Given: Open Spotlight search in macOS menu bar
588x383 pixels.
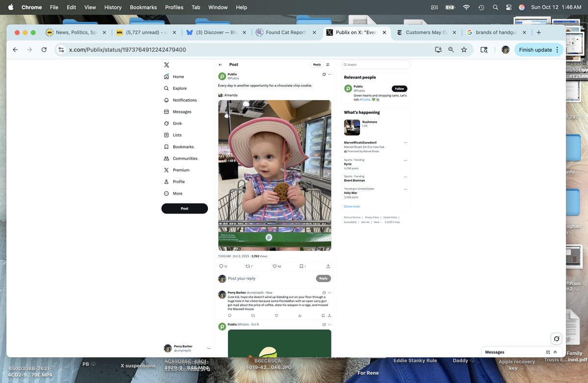Looking at the screenshot, I should (495, 7).
